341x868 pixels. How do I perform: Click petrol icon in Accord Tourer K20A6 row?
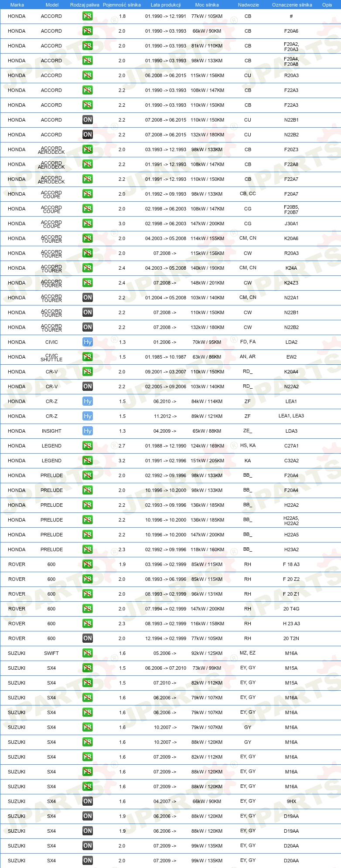point(88,238)
